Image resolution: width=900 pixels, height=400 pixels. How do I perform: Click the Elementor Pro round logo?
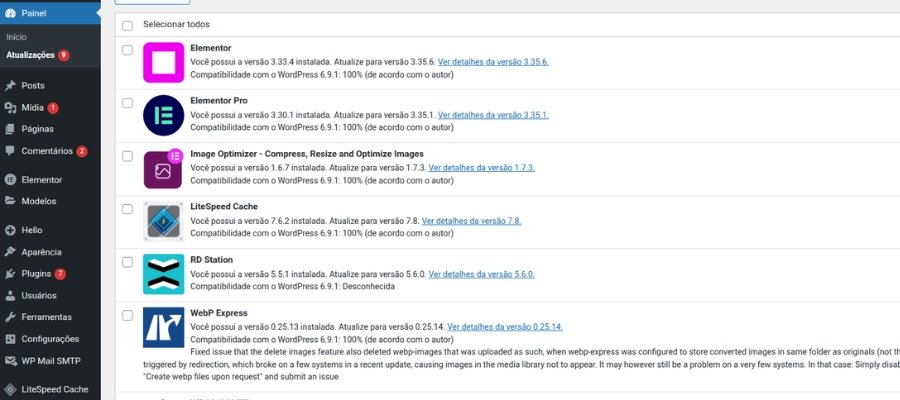tap(163, 115)
